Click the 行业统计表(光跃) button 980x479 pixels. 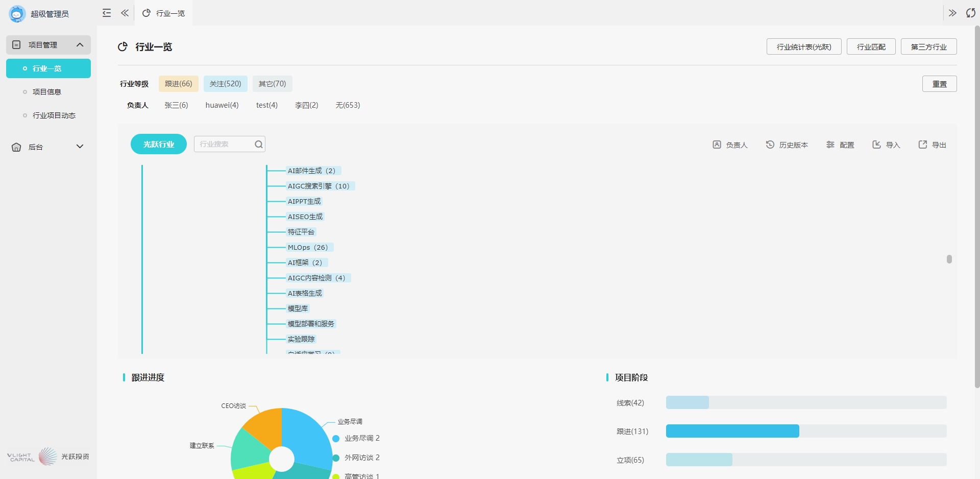click(803, 47)
